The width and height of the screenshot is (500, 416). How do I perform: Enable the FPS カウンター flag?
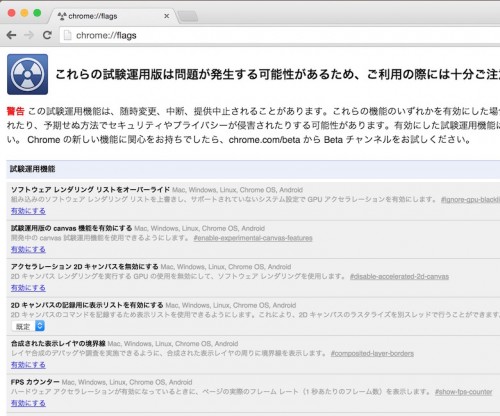click(x=28, y=403)
